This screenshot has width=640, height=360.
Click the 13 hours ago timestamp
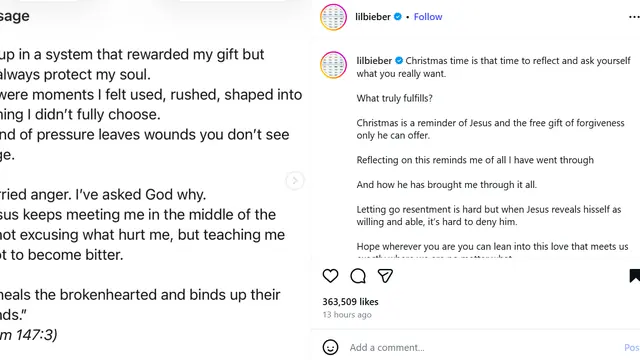pos(347,315)
